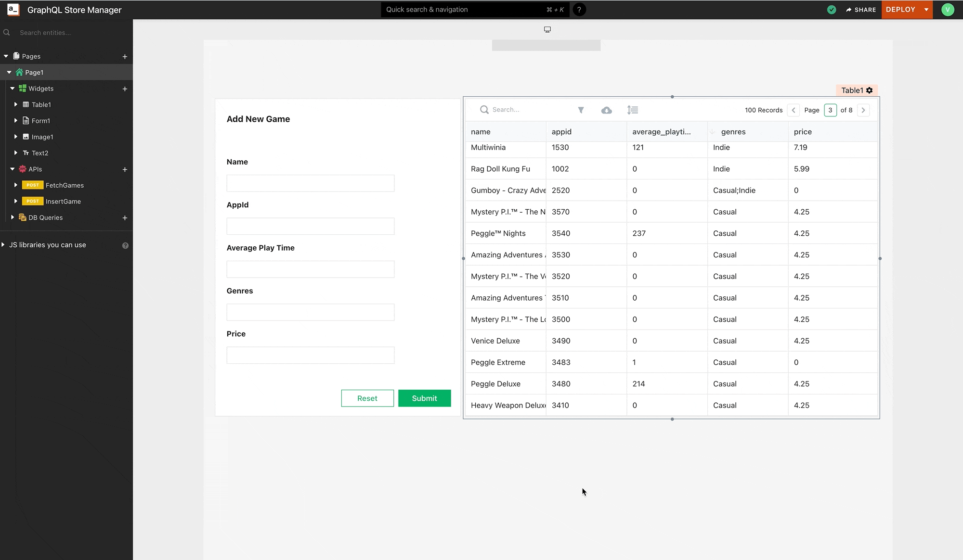Navigate to next page using right arrow
963x560 pixels.
864,110
